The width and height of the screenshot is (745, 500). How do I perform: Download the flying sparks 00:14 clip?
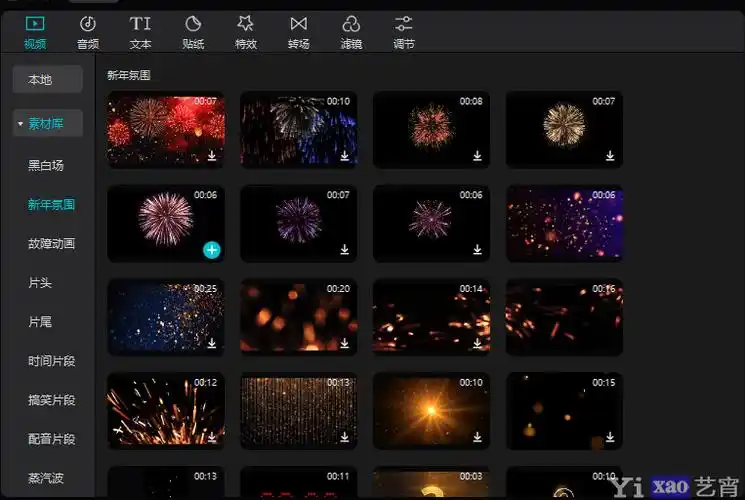coord(478,343)
